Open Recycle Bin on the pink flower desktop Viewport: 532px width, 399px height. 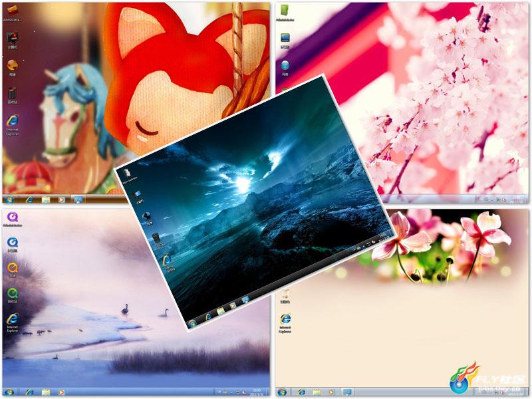pos(285,297)
